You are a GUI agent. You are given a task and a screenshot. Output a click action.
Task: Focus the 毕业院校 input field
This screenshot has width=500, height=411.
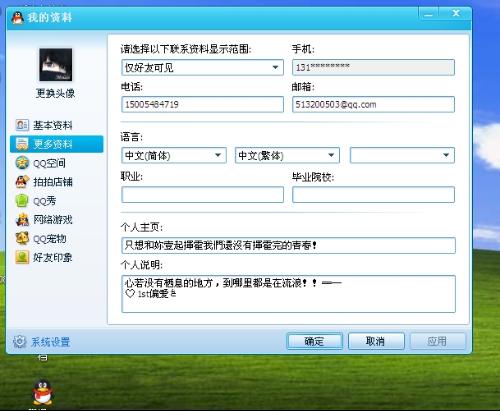pos(373,195)
